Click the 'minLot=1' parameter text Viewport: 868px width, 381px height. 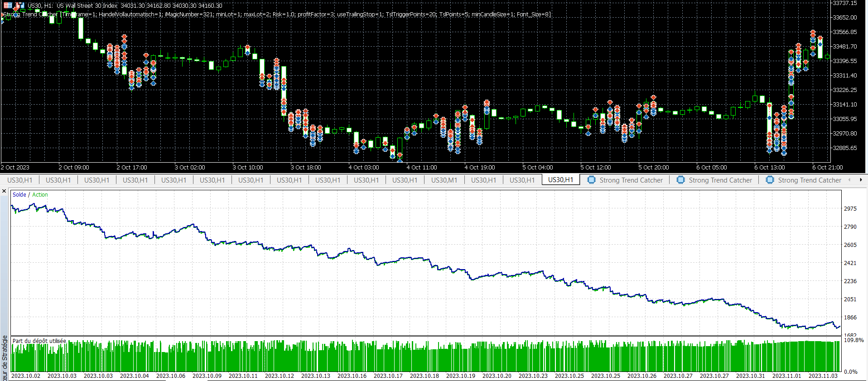pyautogui.click(x=228, y=14)
